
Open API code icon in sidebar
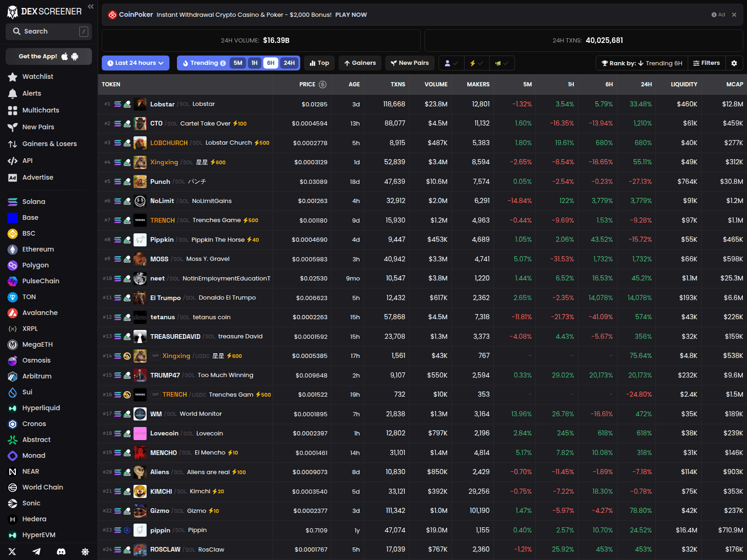13,161
